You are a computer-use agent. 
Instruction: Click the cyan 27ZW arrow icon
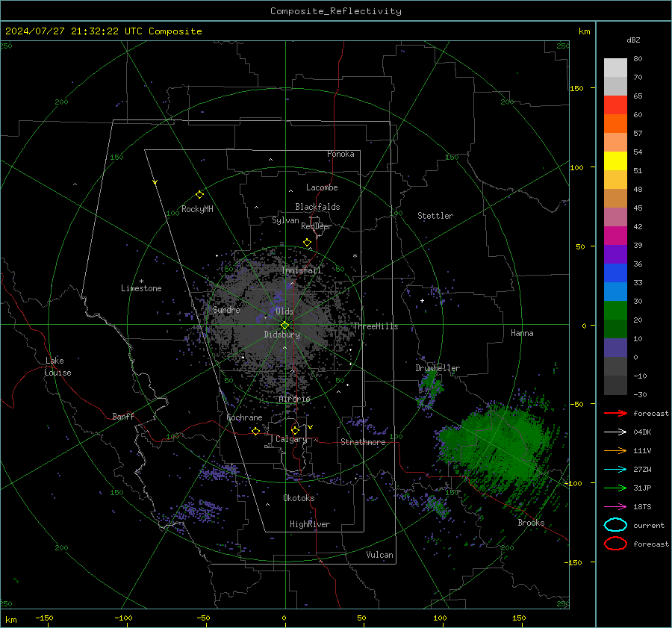tap(615, 470)
